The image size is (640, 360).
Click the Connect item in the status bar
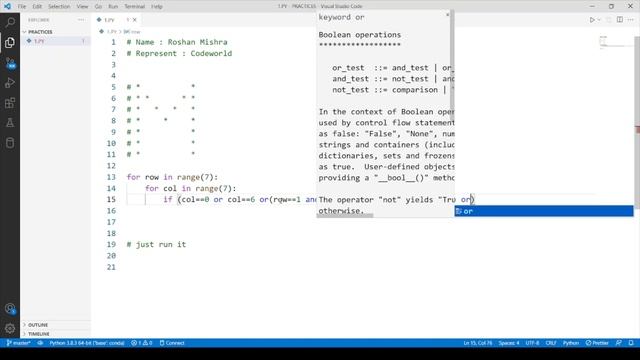coord(172,343)
